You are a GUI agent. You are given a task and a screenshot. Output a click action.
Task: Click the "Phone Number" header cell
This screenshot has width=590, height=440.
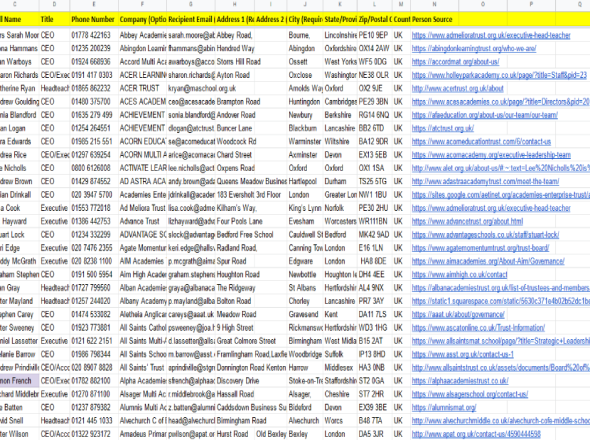(94, 20)
